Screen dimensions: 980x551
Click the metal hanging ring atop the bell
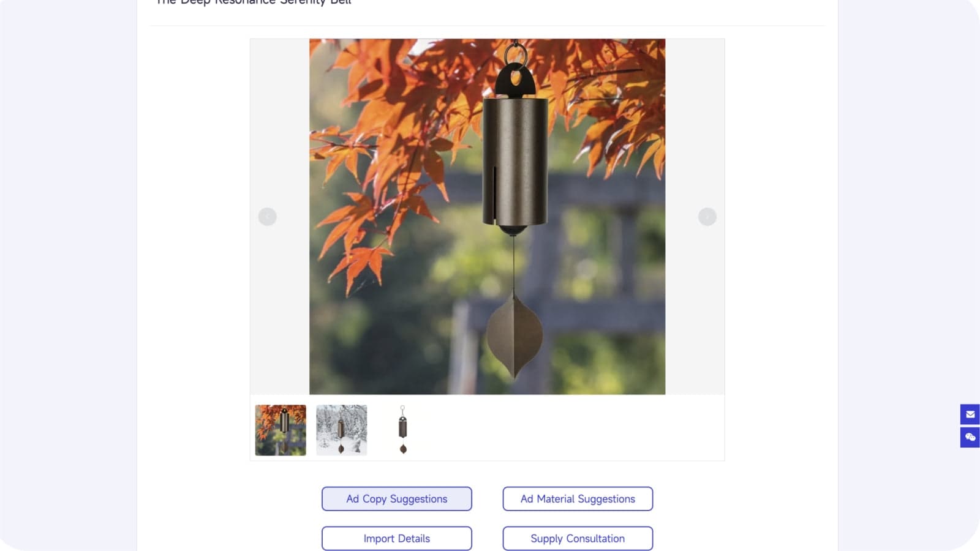516,55
